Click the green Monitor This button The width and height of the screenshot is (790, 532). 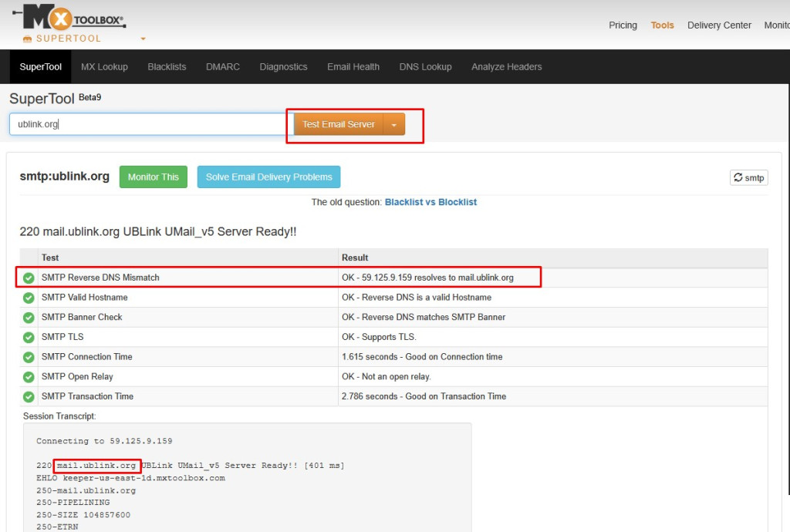point(154,177)
